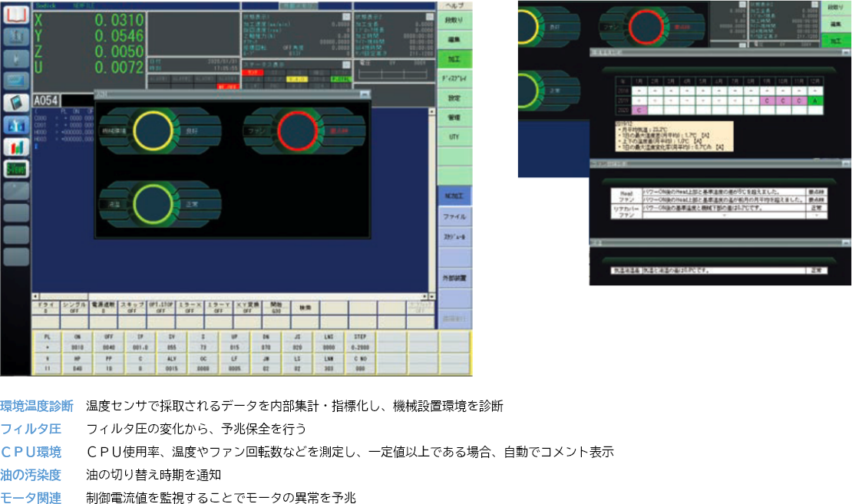Launch the S-Viewer sidebar icon
852x504 pixels.
[16, 170]
